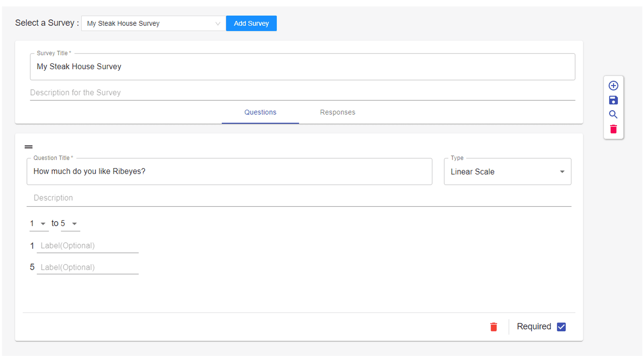
Task: Click the question drag handle
Action: pyautogui.click(x=29, y=146)
